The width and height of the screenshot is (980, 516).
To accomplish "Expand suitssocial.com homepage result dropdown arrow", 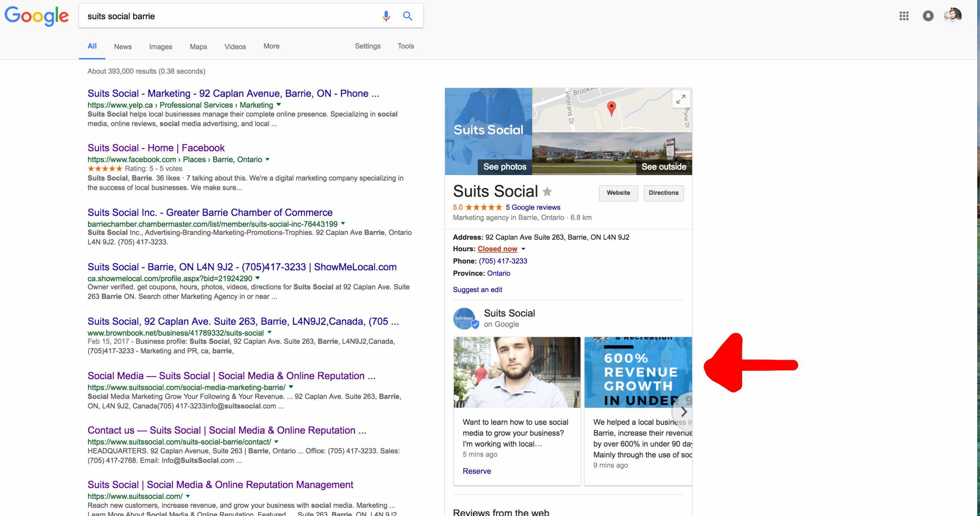I will click(x=188, y=496).
